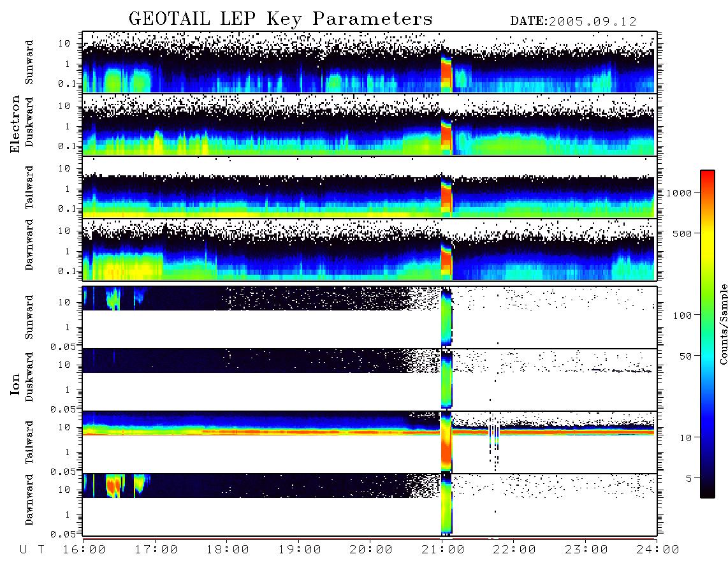
Task: Click the "10" tick on Electron Sunward axis
Action: (64, 43)
